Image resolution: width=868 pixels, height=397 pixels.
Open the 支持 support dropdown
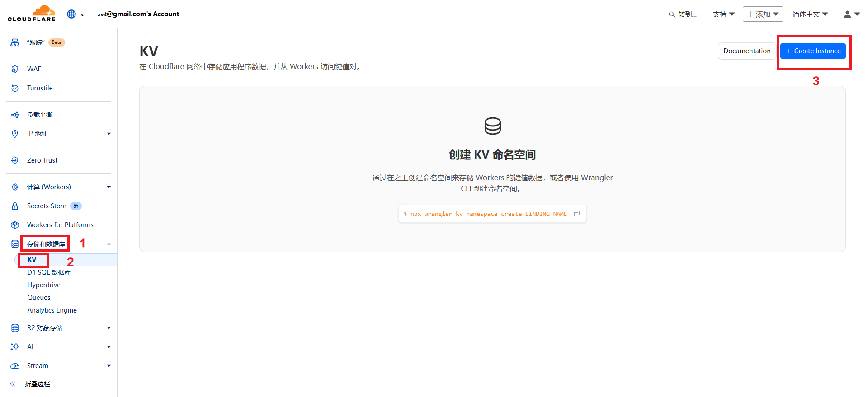[x=723, y=14]
